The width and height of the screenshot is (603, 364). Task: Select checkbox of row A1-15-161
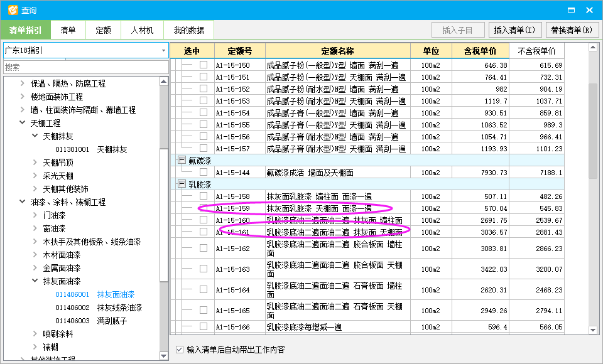click(204, 232)
